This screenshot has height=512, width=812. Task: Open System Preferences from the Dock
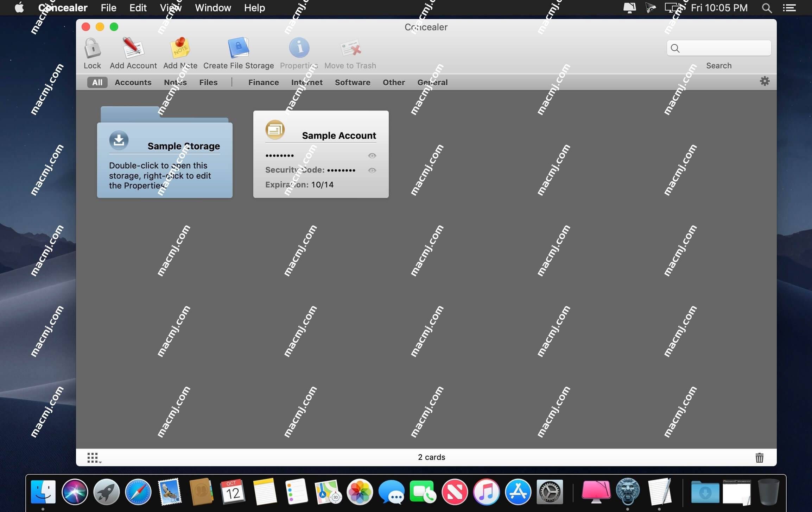(550, 492)
